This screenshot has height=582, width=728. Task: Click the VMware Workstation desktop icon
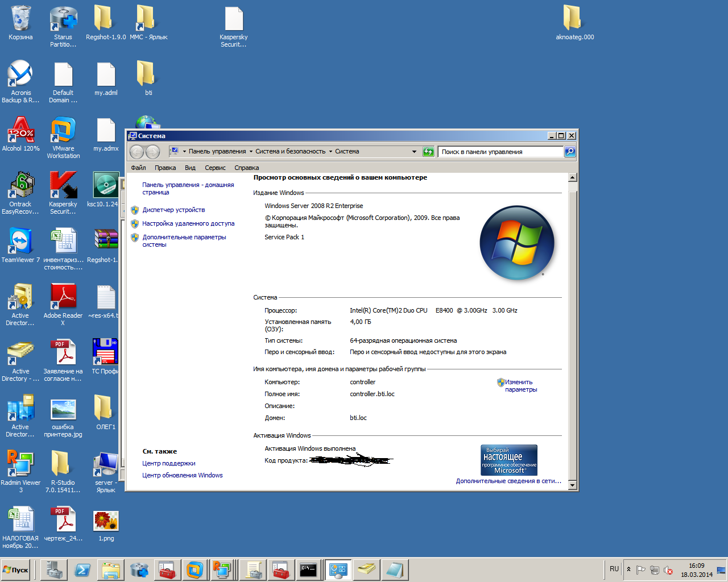point(63,137)
